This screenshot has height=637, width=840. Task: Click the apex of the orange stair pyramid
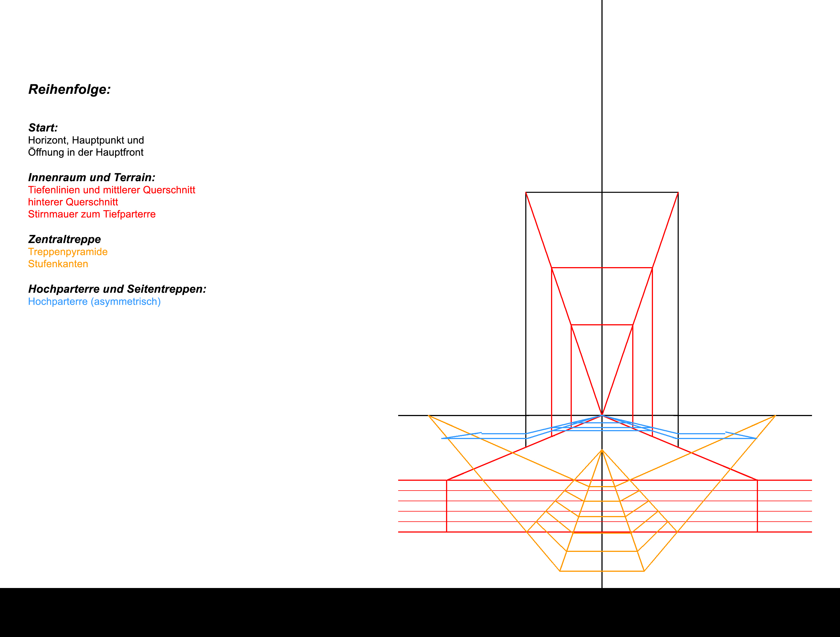point(602,450)
